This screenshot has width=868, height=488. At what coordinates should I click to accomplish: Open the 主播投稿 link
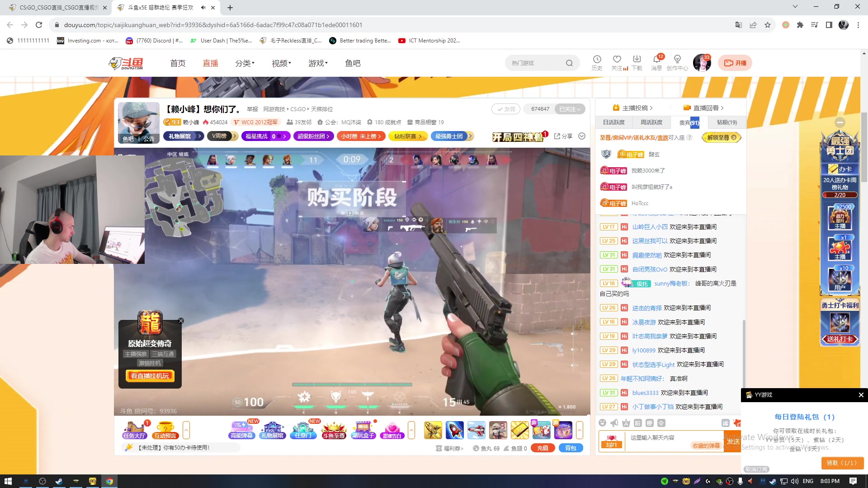(632, 108)
